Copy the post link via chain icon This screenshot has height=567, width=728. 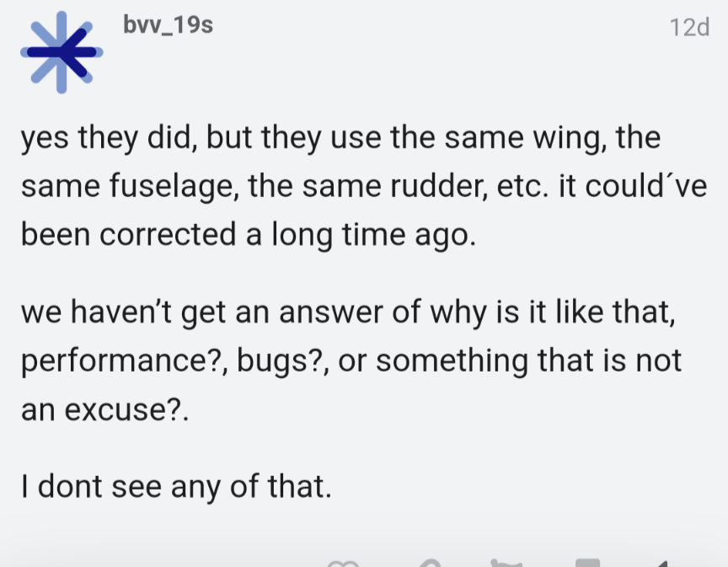coord(429,563)
